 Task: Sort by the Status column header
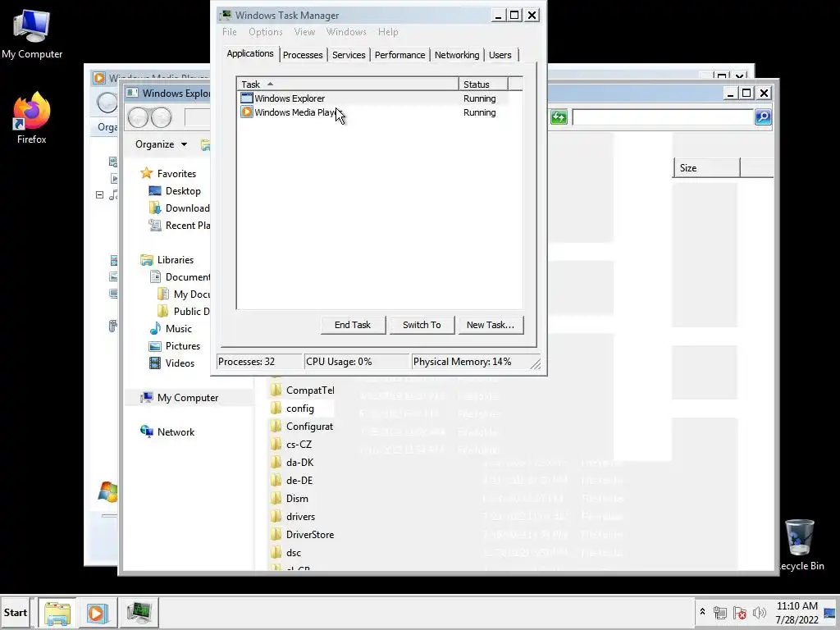(x=483, y=84)
